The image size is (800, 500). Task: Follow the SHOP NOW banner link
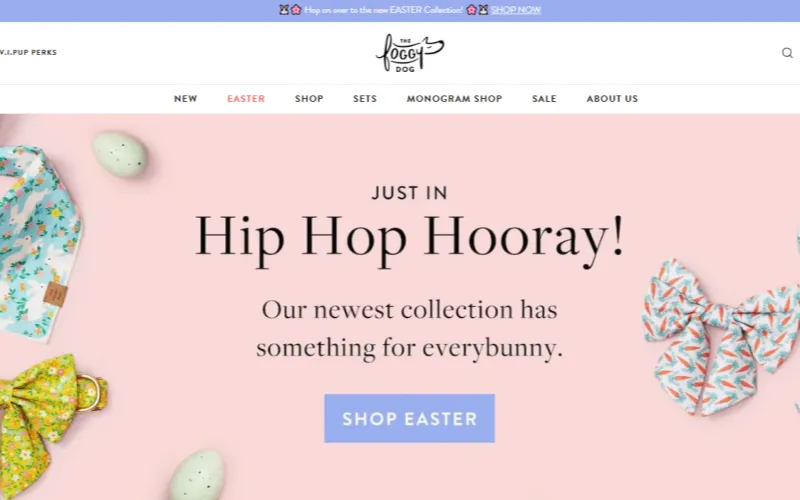(515, 10)
